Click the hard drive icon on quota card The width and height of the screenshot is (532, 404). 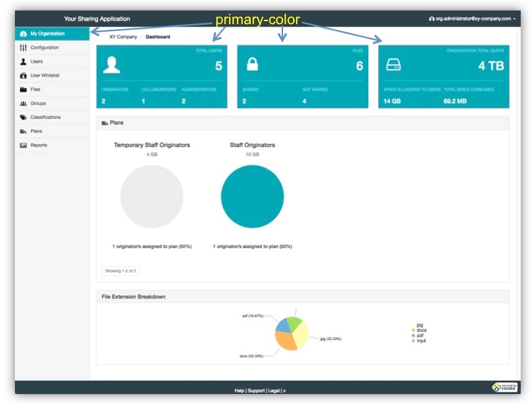pos(393,65)
